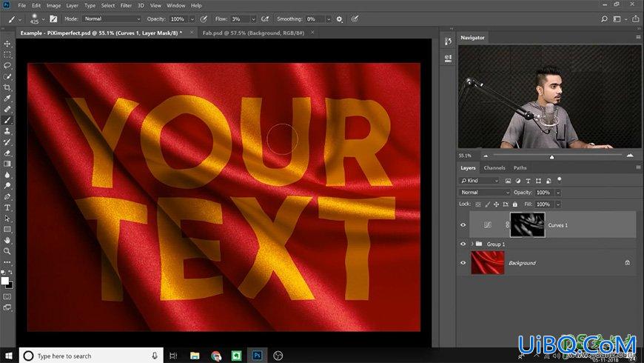
Task: Click Windows taskbar search box
Action: pyautogui.click(x=91, y=356)
